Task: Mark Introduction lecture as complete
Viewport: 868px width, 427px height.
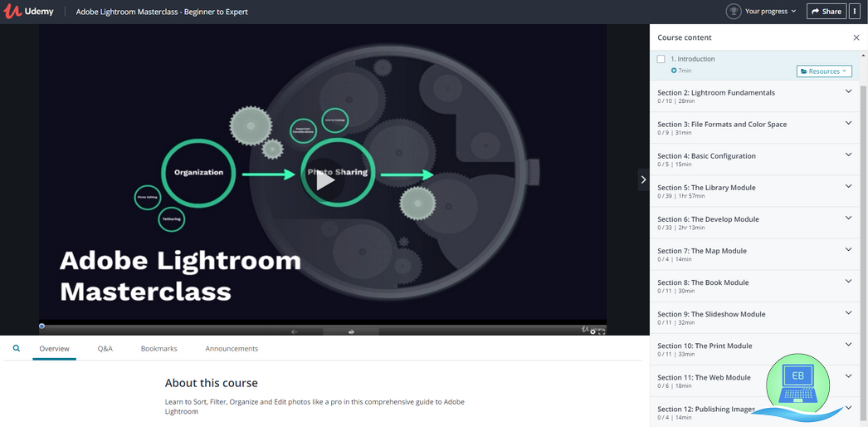Action: [x=661, y=59]
